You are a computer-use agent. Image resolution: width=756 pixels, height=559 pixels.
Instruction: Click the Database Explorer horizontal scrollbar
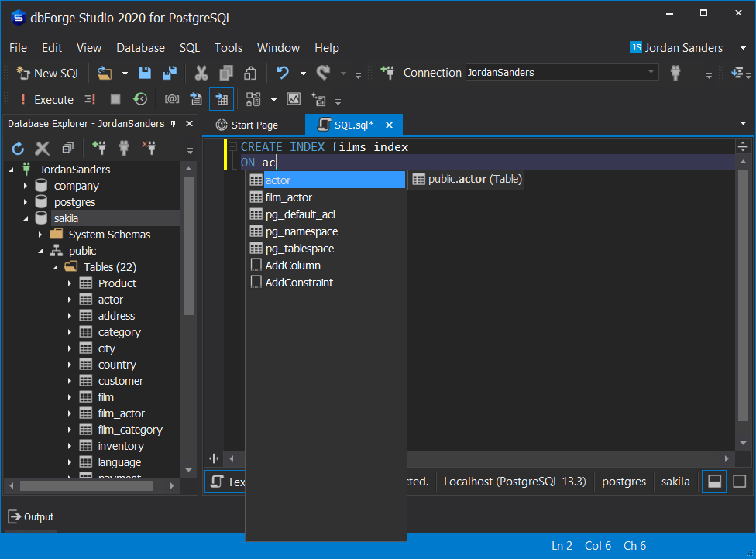coord(86,486)
